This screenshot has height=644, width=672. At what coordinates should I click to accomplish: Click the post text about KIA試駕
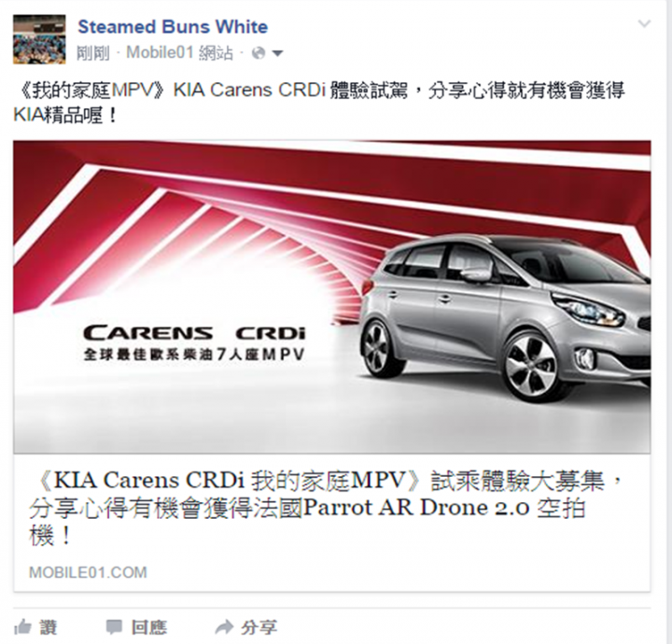tap(319, 103)
